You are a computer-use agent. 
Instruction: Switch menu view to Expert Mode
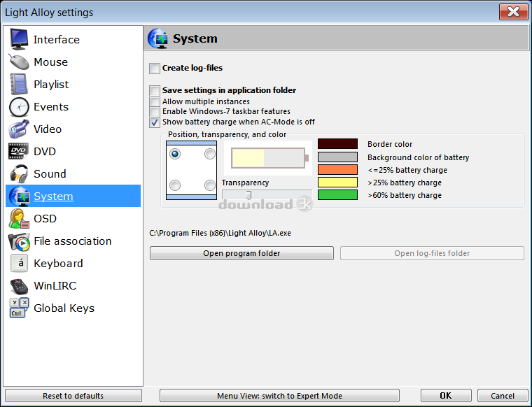[x=279, y=396]
